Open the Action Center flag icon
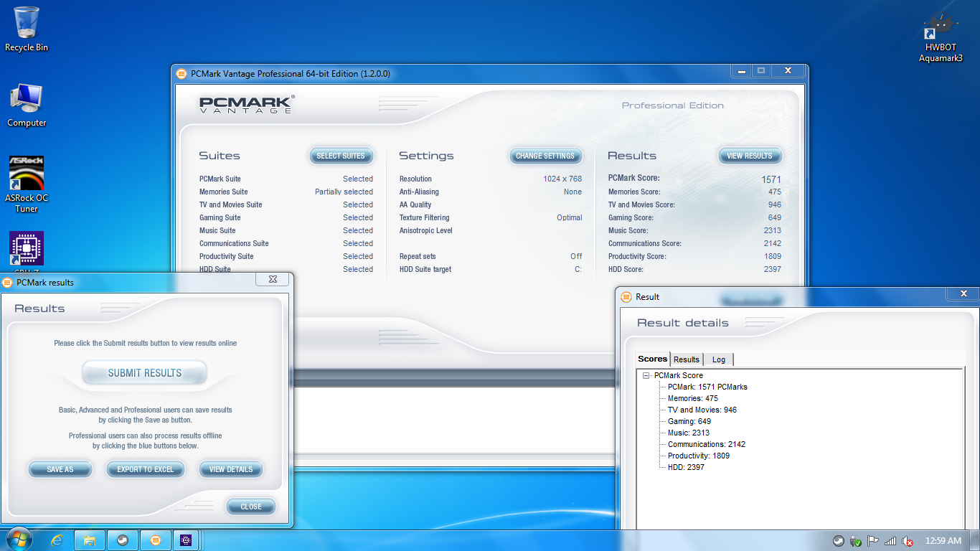Viewport: 980px width, 551px height. (872, 541)
